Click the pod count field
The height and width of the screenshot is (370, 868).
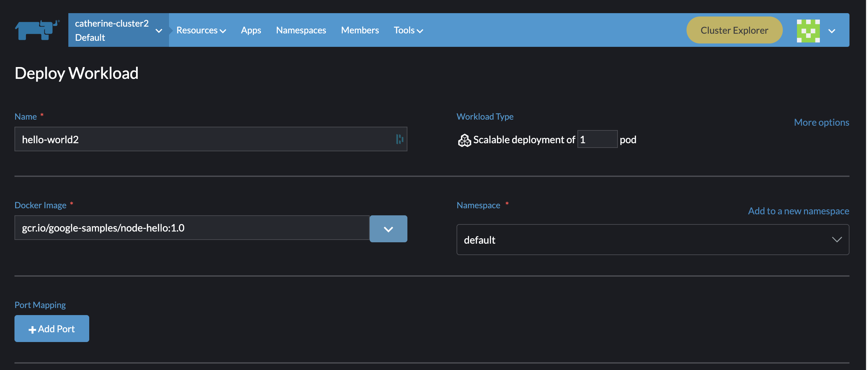pos(597,139)
